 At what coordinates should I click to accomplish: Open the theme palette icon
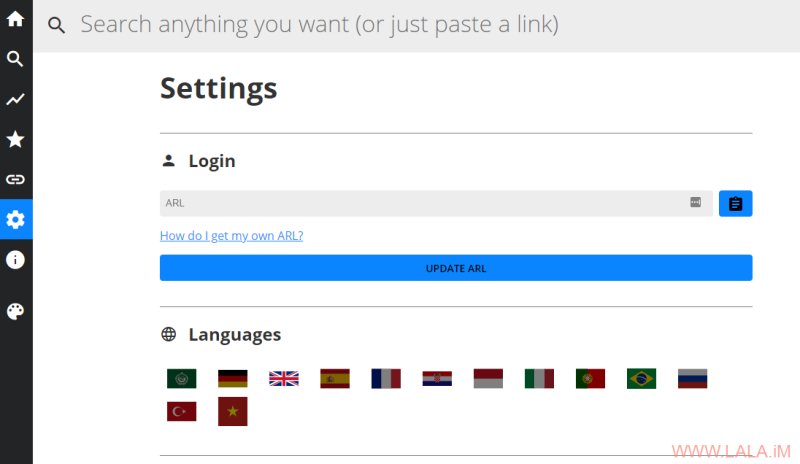(x=15, y=311)
